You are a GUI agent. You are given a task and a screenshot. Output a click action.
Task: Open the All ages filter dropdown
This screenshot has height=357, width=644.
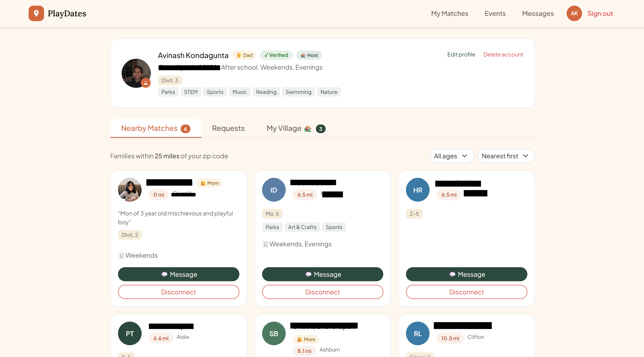click(452, 156)
